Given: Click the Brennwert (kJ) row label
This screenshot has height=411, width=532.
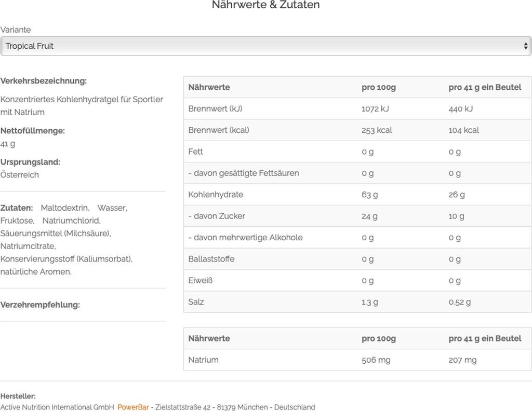Looking at the screenshot, I should (215, 109).
